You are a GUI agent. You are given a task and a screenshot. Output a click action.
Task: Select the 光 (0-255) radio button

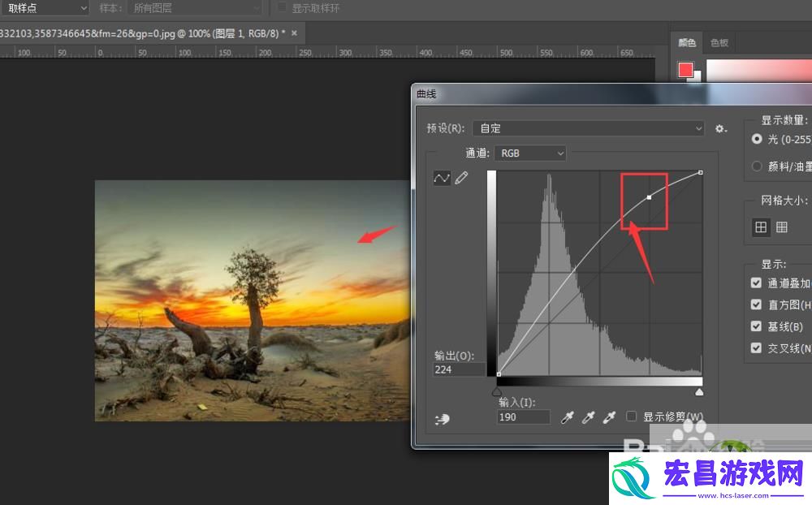click(x=757, y=139)
